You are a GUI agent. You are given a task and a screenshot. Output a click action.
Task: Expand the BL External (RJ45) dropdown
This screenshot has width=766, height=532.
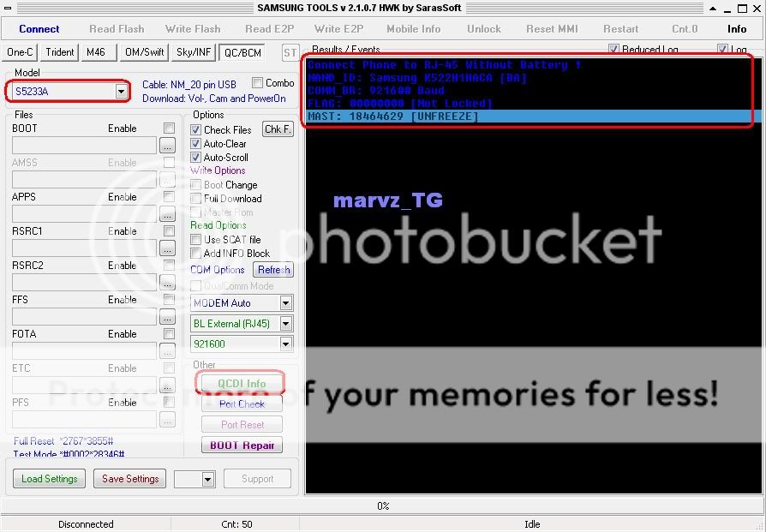286,324
